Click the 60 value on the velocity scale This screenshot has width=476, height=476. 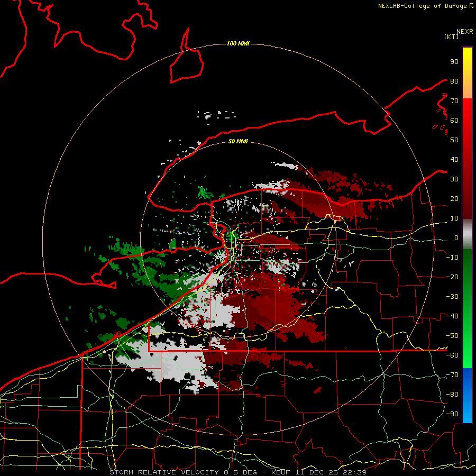tap(454, 120)
